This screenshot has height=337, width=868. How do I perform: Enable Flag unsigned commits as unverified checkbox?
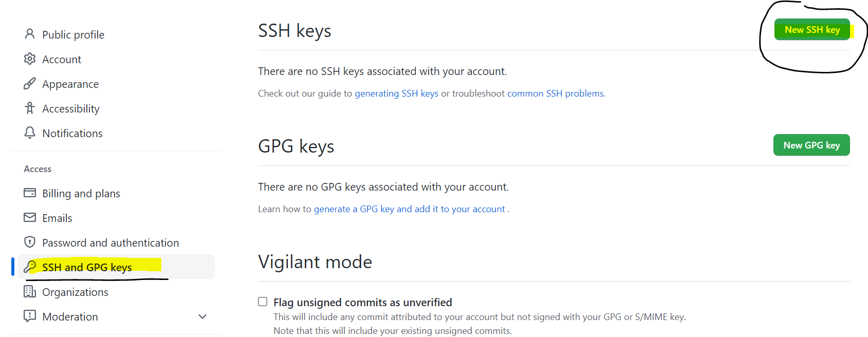[263, 302]
